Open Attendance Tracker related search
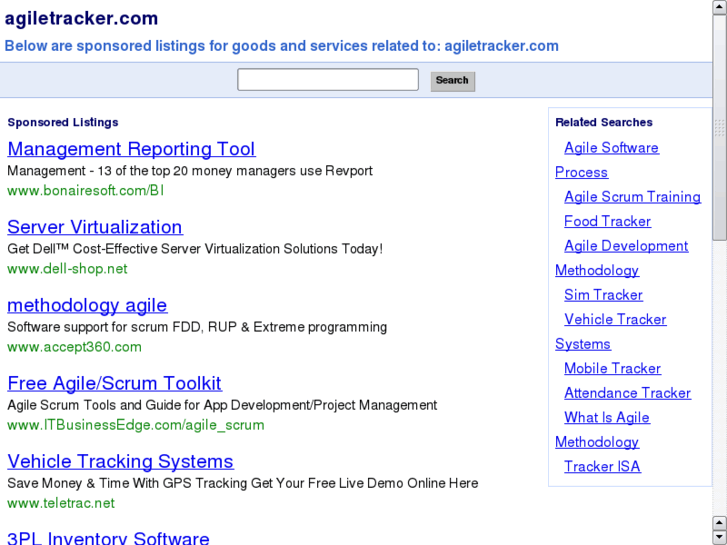Viewport: 727px width, 545px height. point(627,393)
